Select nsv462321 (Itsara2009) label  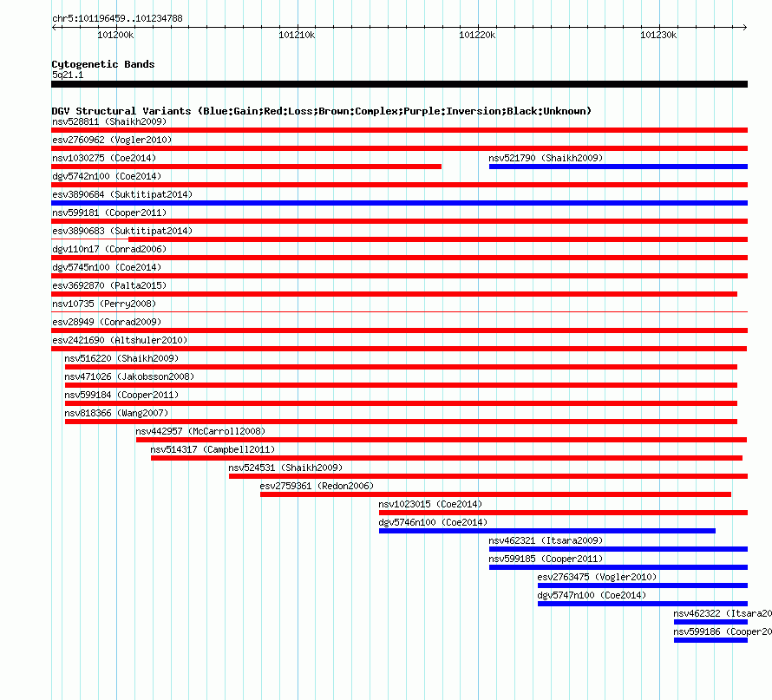pyautogui.click(x=546, y=540)
